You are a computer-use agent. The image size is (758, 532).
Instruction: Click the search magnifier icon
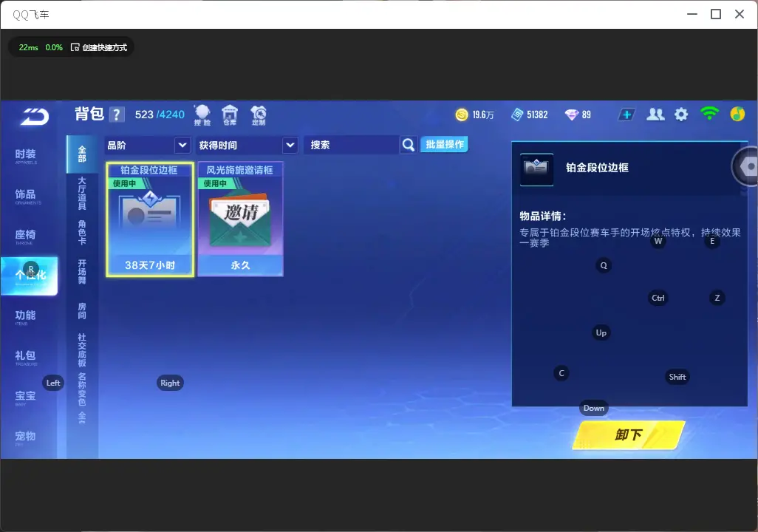click(x=409, y=145)
